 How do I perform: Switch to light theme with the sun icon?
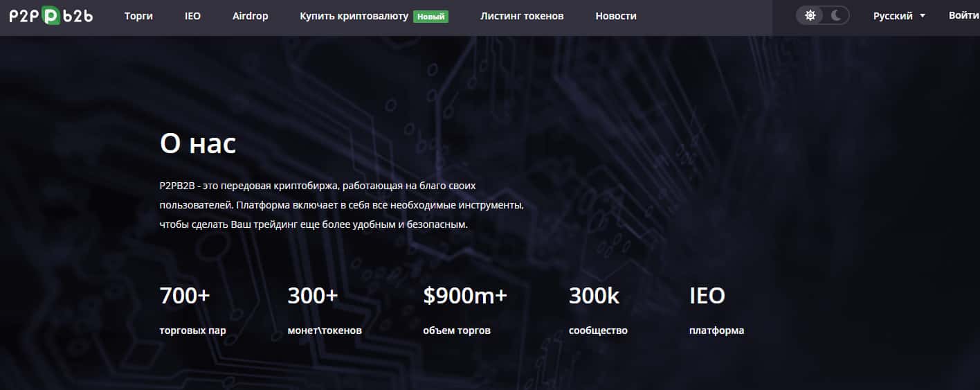click(810, 16)
